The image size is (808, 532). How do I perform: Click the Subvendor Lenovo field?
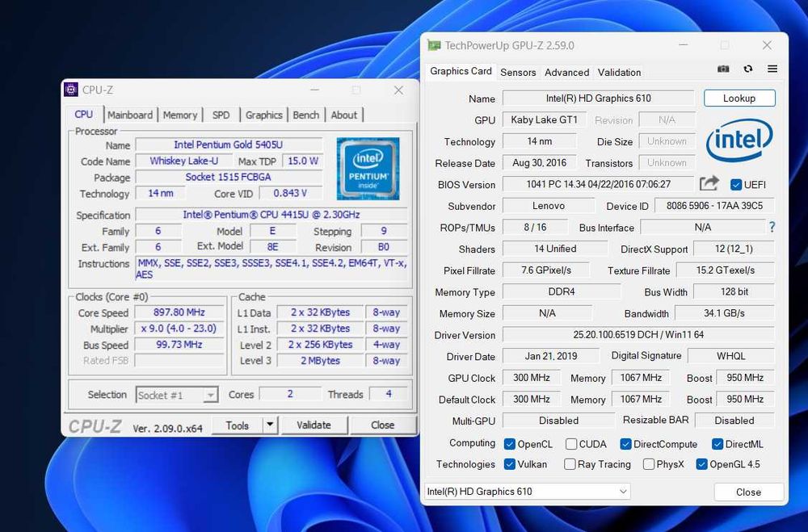tap(549, 206)
